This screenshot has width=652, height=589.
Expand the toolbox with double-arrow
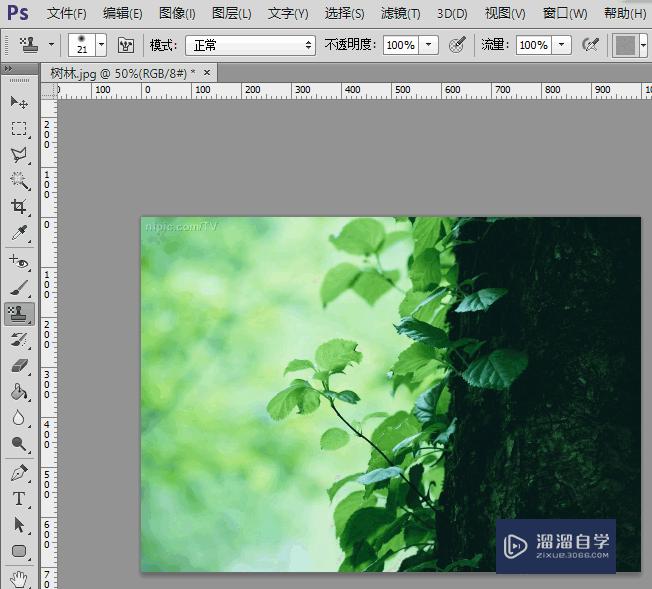(x=8, y=68)
